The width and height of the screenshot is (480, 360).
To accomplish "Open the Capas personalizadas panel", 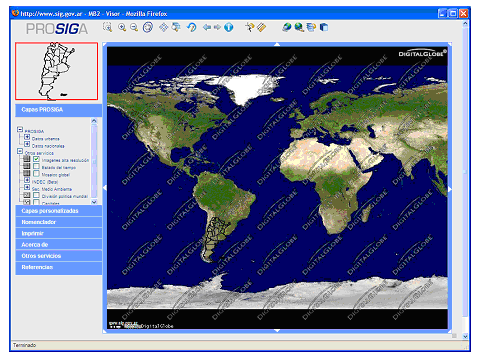I will (58, 211).
